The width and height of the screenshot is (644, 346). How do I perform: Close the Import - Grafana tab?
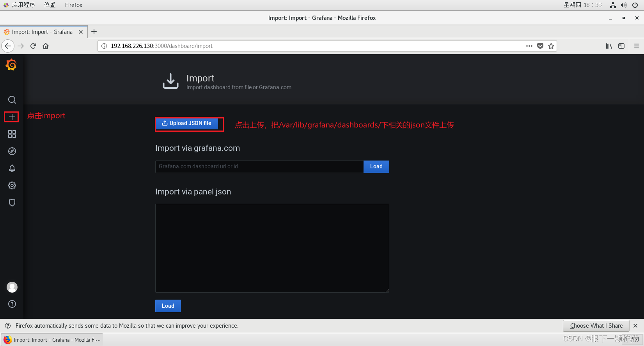[81, 32]
